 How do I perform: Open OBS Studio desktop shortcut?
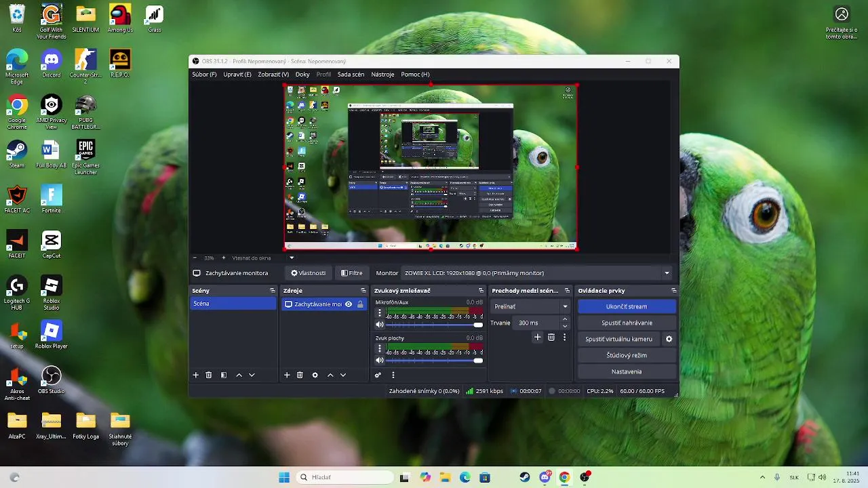tap(52, 380)
